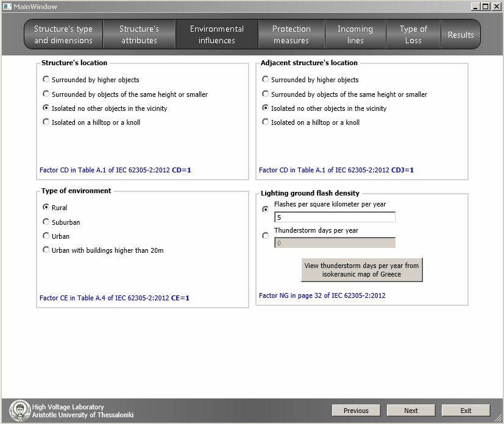
Task: Open the Incoming lines tab
Action: (x=355, y=34)
